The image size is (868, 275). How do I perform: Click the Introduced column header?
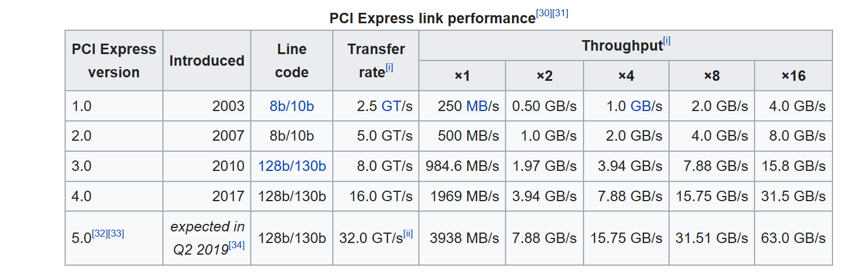(207, 60)
